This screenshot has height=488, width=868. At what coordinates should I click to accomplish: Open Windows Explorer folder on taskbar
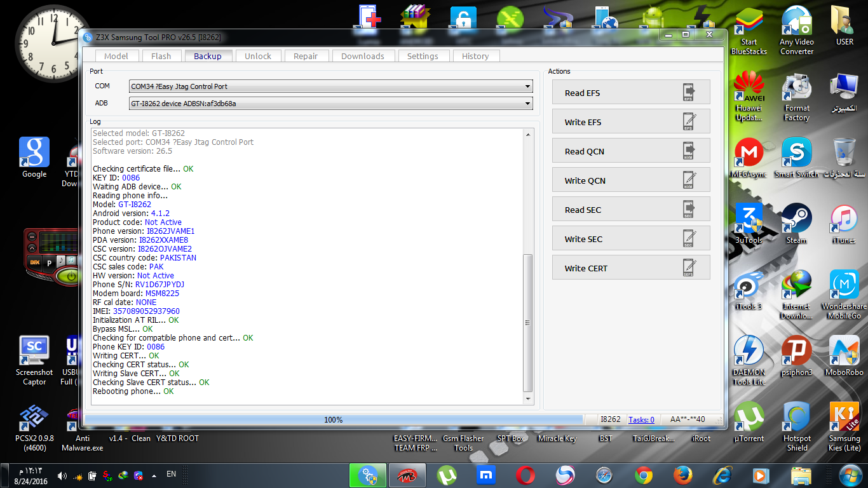tap(801, 475)
